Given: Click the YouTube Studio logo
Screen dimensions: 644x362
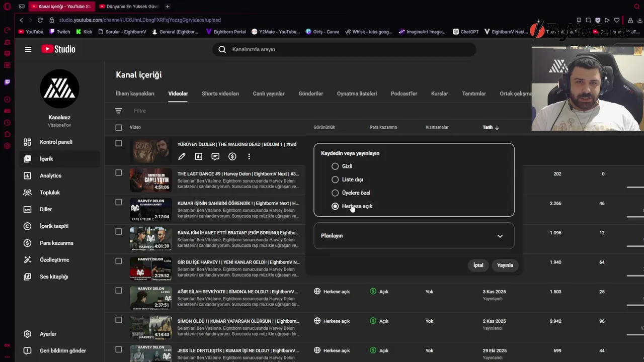Looking at the screenshot, I should pos(58,49).
